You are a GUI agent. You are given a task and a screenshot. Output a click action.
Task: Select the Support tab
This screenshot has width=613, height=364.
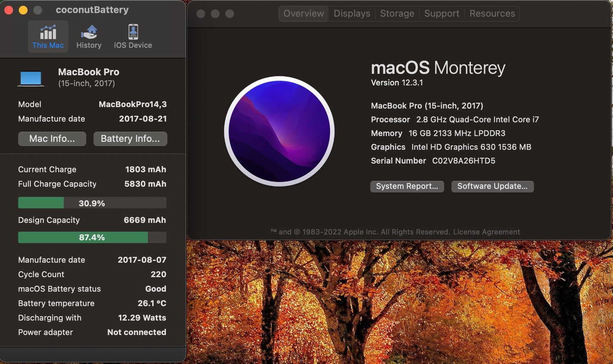coord(442,13)
